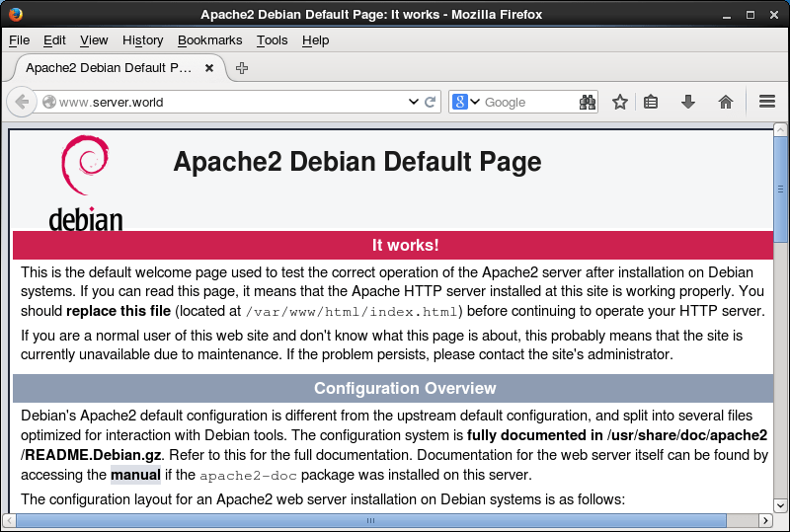Open the Help menu

tap(315, 40)
